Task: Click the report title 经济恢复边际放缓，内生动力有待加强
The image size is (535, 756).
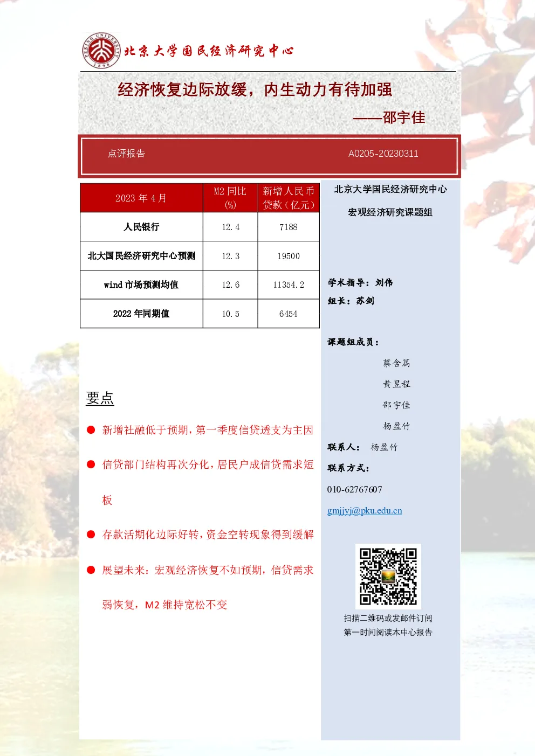Action: pyautogui.click(x=255, y=89)
